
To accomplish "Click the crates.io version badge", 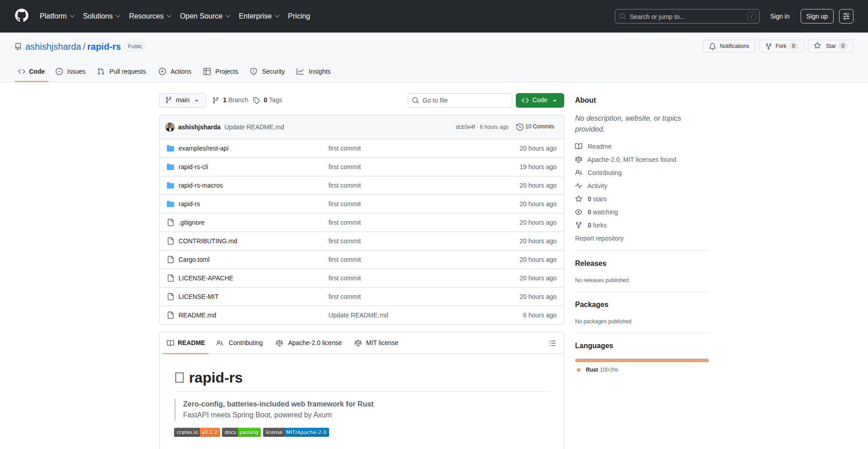I will pyautogui.click(x=197, y=432).
